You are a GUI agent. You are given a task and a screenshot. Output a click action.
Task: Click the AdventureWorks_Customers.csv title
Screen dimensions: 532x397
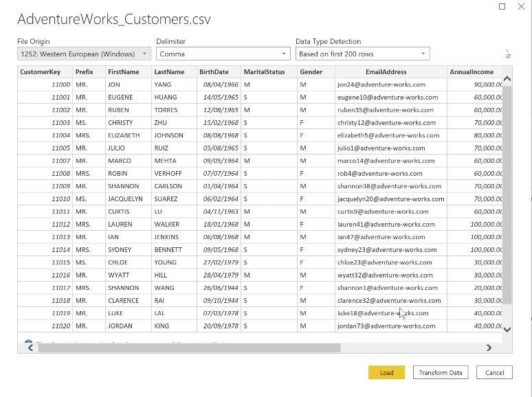click(x=114, y=19)
